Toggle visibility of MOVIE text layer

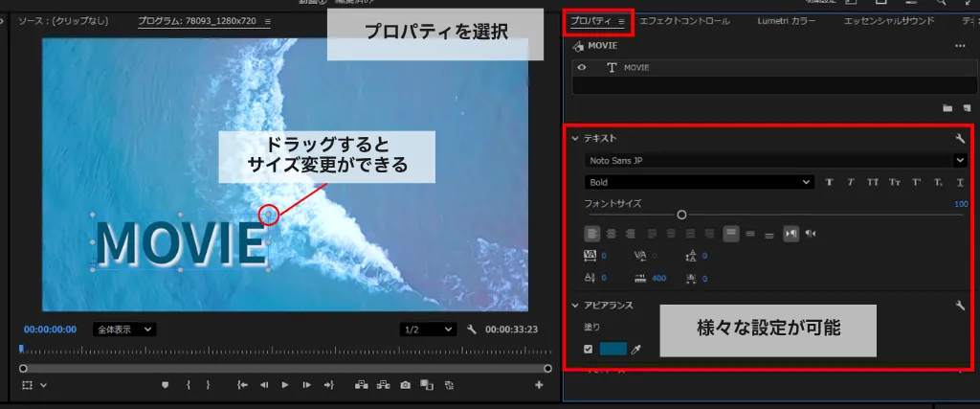coord(581,68)
